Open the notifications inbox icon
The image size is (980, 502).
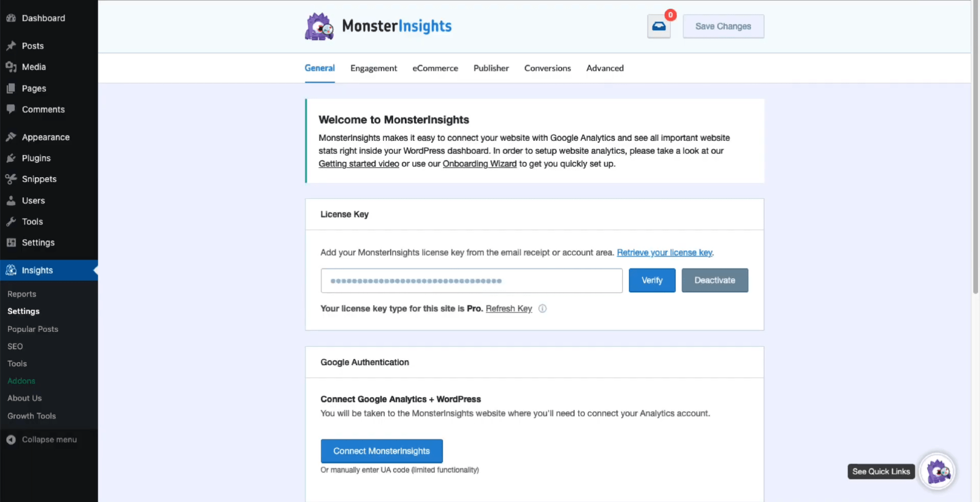659,26
